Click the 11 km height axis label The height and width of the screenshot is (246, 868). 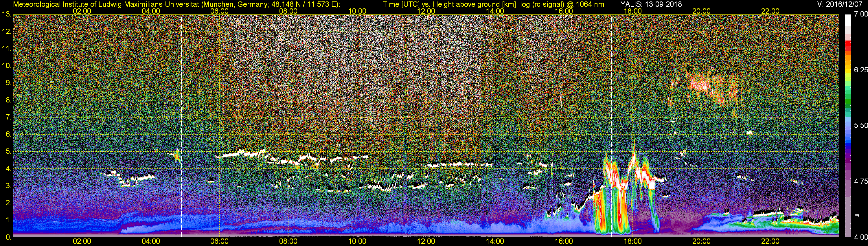(6, 49)
